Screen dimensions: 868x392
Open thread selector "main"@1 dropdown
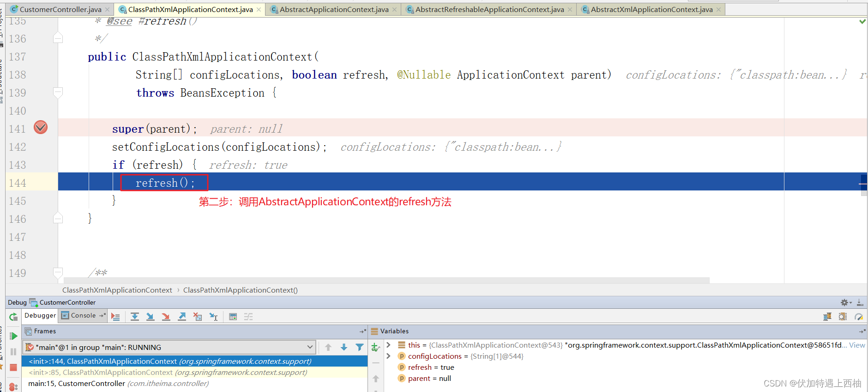[x=169, y=347]
